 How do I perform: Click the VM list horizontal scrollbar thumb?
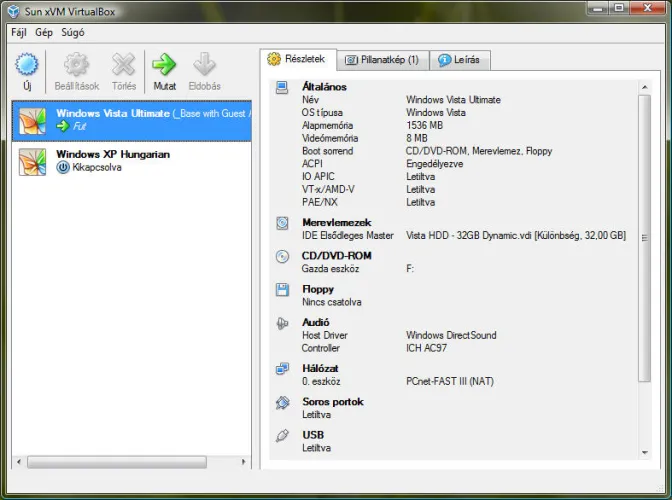pos(117,462)
